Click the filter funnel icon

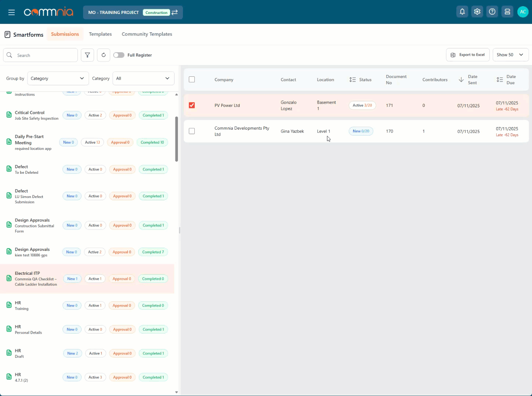coord(87,55)
